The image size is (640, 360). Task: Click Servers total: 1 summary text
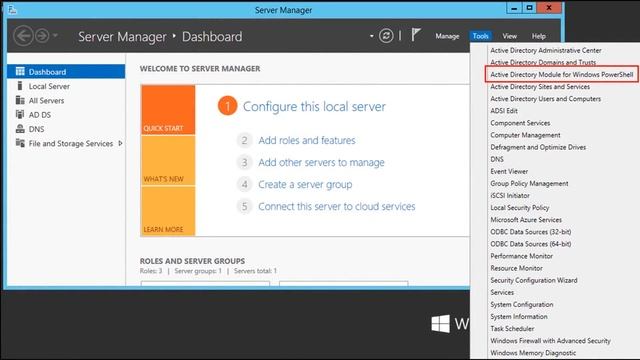tap(255, 271)
